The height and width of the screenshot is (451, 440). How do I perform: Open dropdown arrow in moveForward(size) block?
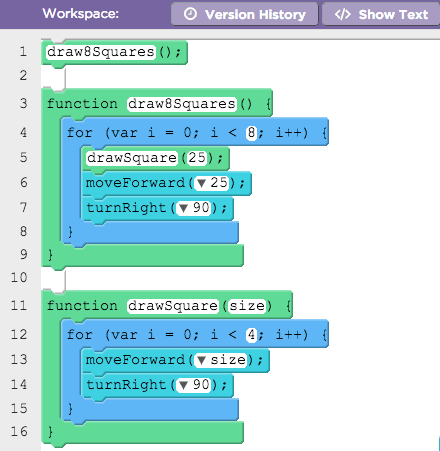point(201,360)
